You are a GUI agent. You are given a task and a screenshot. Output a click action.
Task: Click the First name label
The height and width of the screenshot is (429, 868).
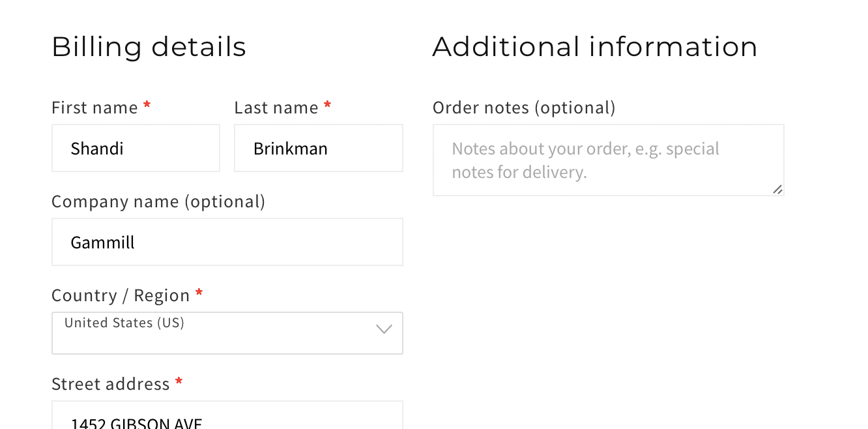(94, 108)
